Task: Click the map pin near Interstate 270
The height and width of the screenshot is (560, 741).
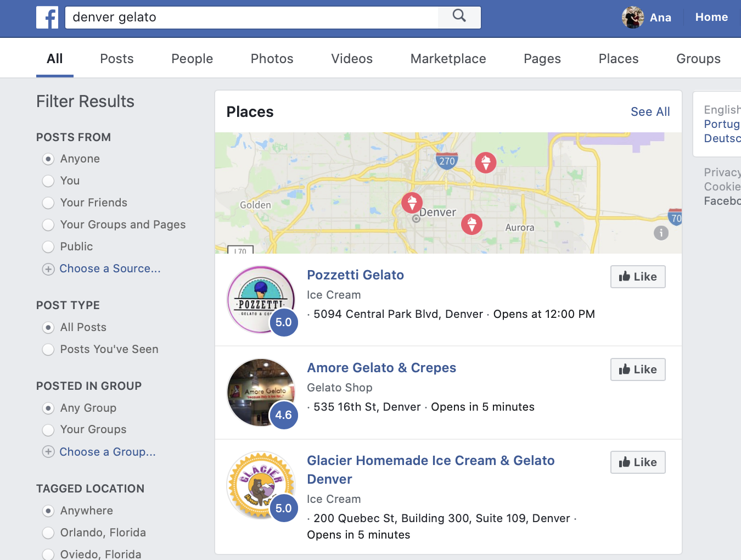Action: click(486, 163)
